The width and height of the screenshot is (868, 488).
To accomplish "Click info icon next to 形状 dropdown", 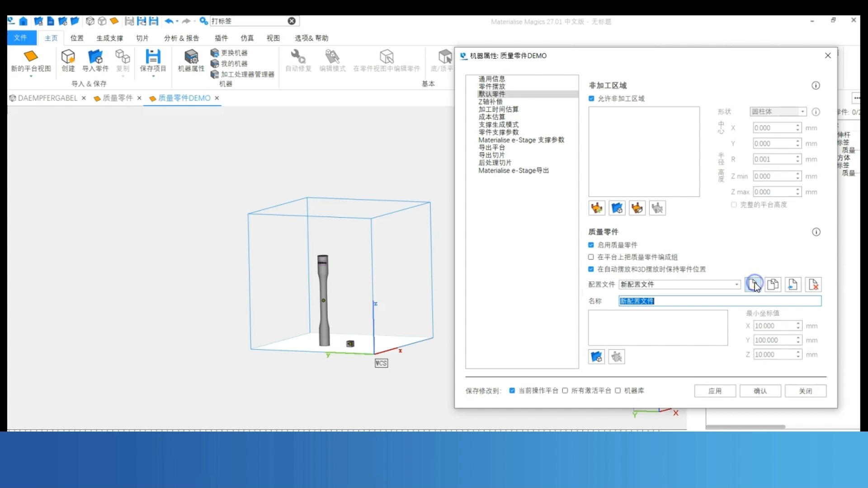I will pyautogui.click(x=816, y=112).
